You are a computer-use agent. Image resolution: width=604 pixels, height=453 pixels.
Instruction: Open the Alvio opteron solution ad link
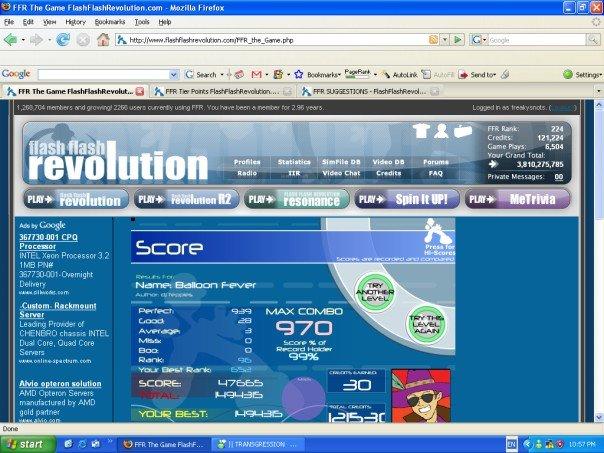coord(60,384)
